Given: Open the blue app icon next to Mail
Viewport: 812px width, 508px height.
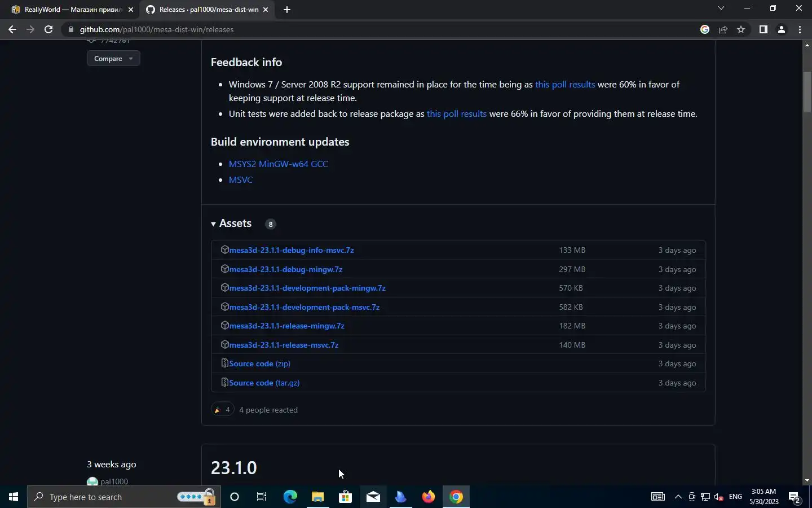Looking at the screenshot, I should pyautogui.click(x=400, y=497).
